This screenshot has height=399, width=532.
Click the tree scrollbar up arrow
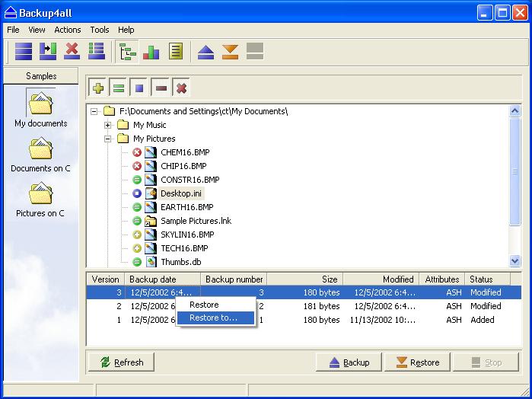(514, 110)
